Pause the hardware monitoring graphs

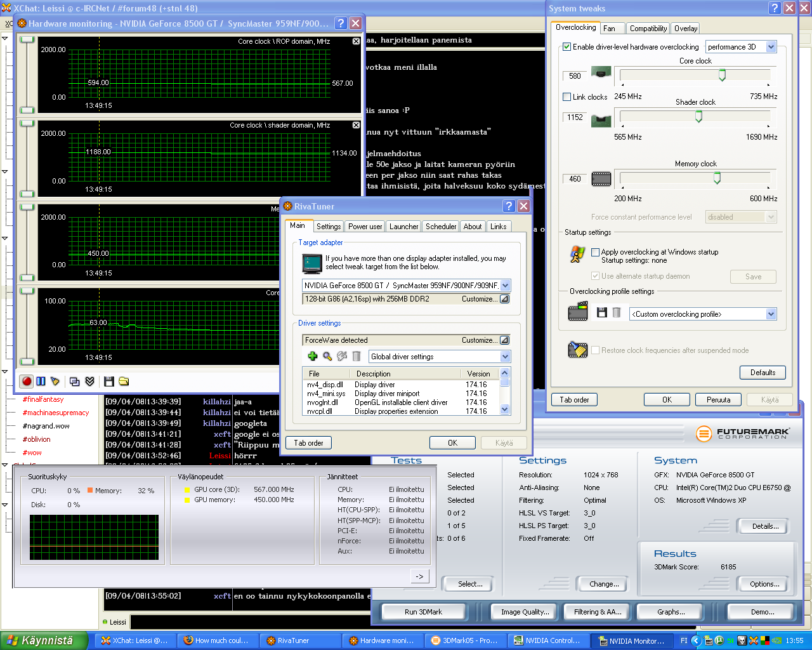coord(41,381)
